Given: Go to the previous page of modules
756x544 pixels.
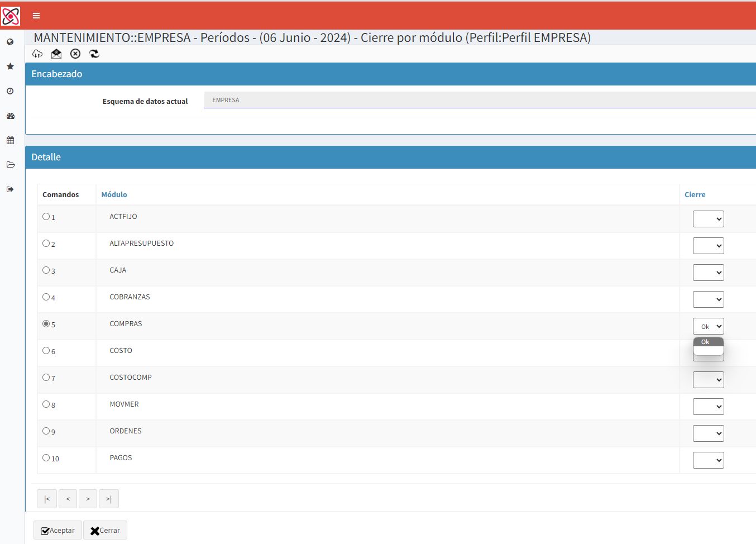Looking at the screenshot, I should pos(68,499).
